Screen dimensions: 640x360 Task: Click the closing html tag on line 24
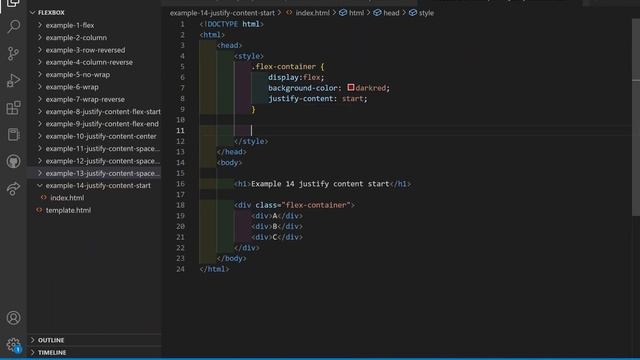pos(214,269)
